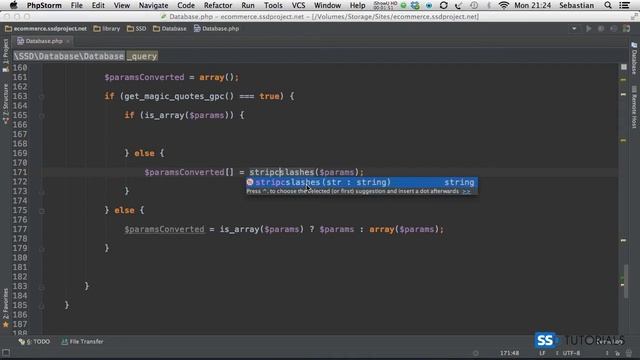Open the Window menu
The width and height of the screenshot is (640, 360).
coord(327,5)
